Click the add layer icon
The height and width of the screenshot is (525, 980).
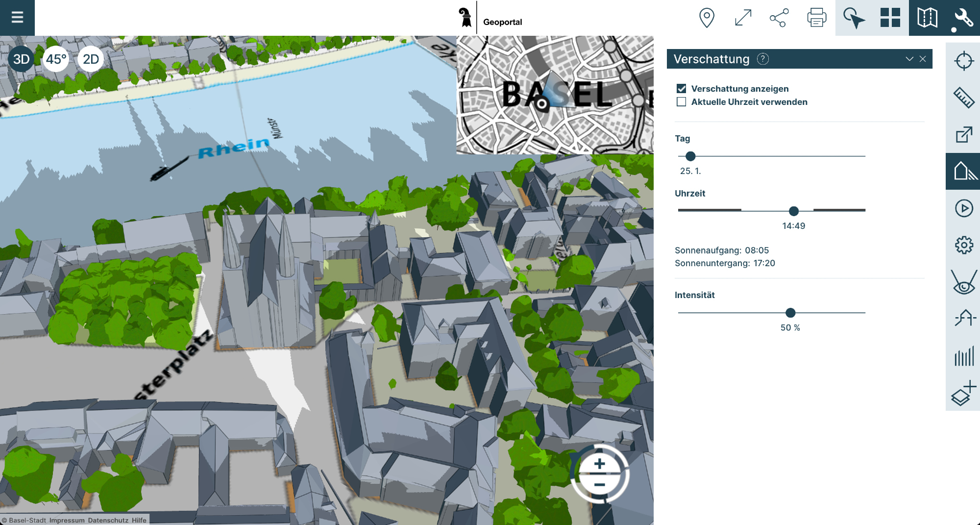(x=963, y=393)
